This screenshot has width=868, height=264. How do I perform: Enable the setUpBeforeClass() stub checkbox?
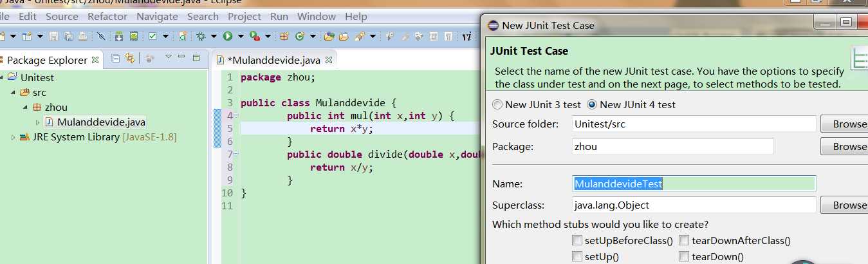(577, 241)
